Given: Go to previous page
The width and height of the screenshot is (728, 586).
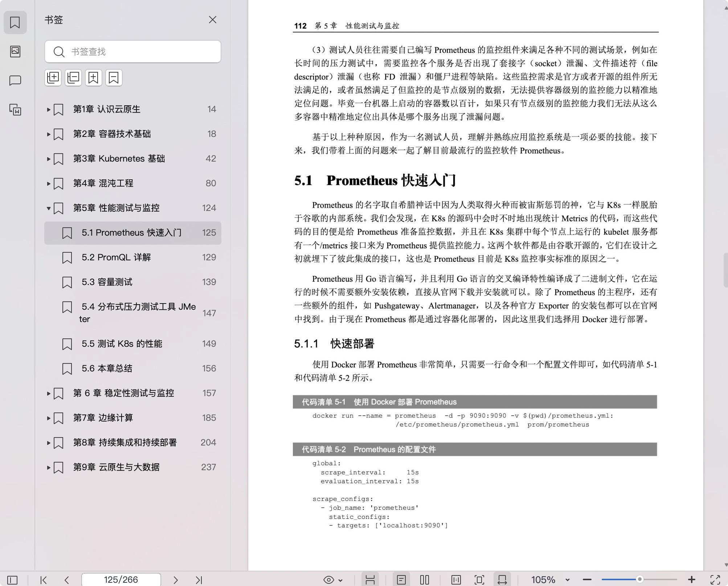Looking at the screenshot, I should coord(67,580).
